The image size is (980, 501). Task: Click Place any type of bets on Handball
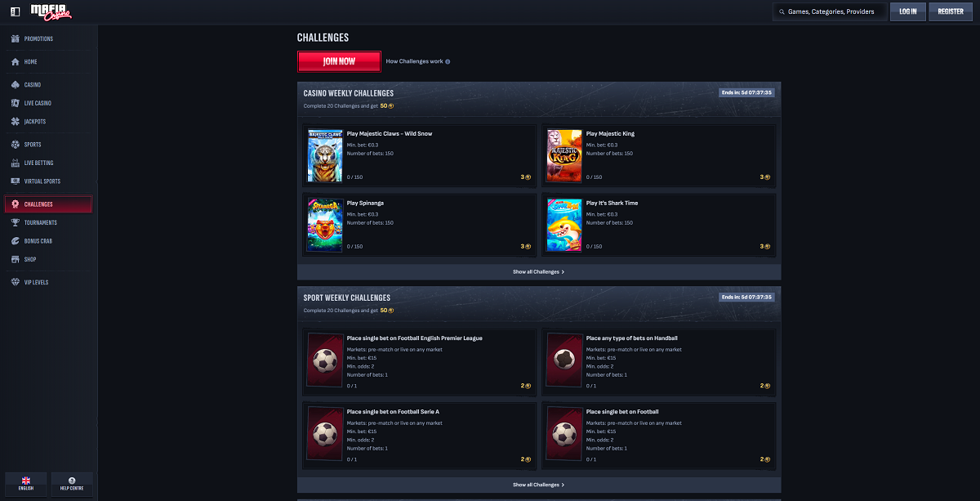(x=632, y=338)
